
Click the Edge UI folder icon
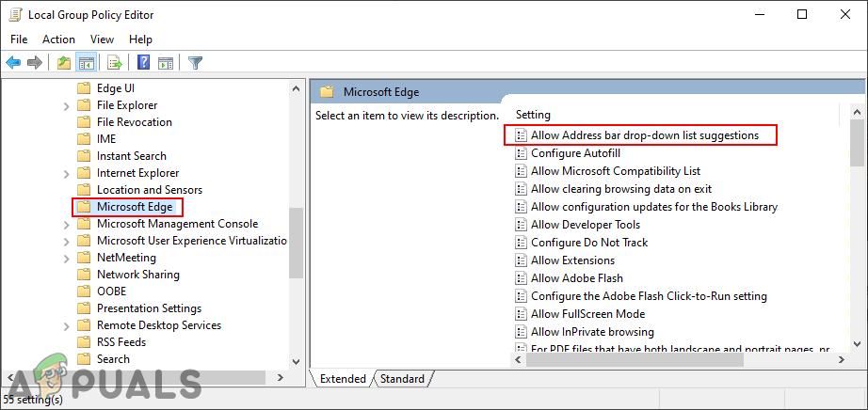tap(84, 88)
